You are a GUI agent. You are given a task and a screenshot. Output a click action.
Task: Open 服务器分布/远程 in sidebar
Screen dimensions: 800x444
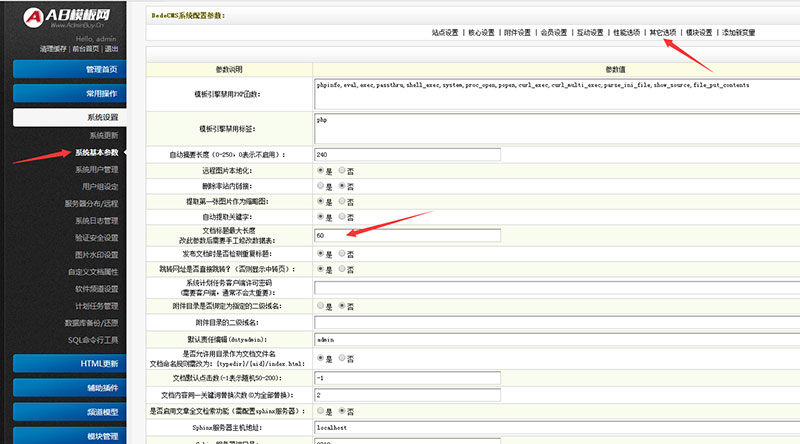click(91, 204)
